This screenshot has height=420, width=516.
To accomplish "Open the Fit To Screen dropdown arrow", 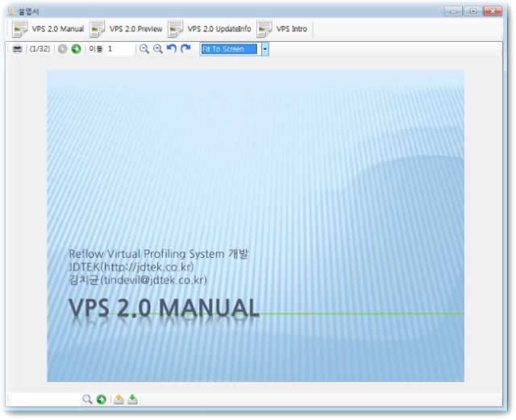I will 265,49.
